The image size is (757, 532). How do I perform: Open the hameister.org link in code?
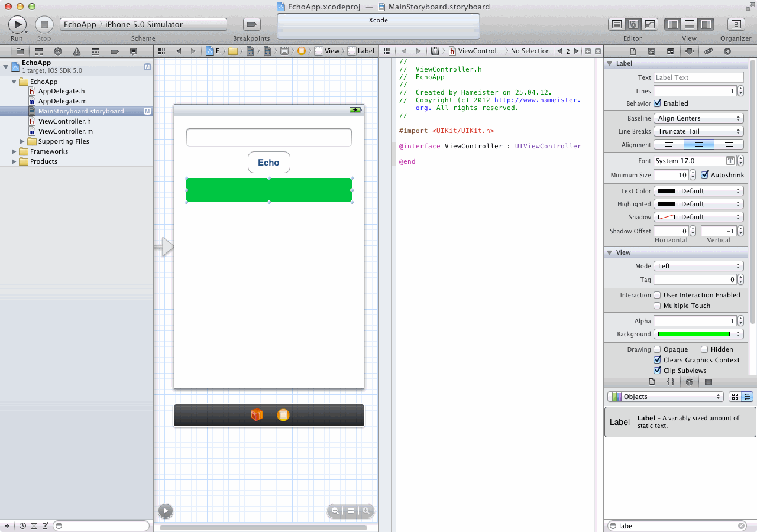[x=536, y=100]
